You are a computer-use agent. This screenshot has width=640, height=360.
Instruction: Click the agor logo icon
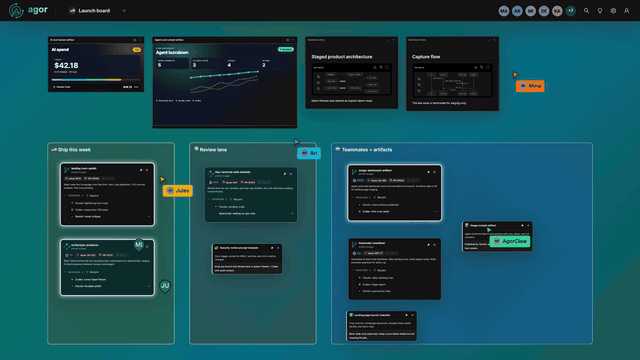pyautogui.click(x=16, y=11)
